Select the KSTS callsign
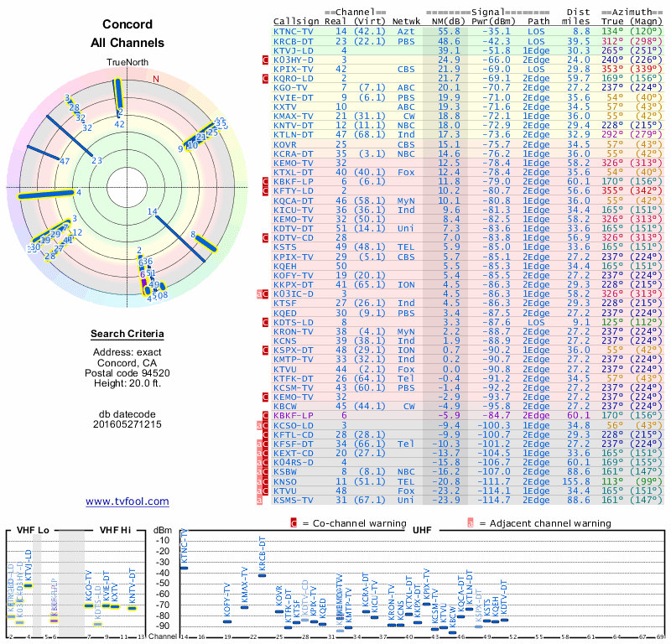 tap(285, 247)
